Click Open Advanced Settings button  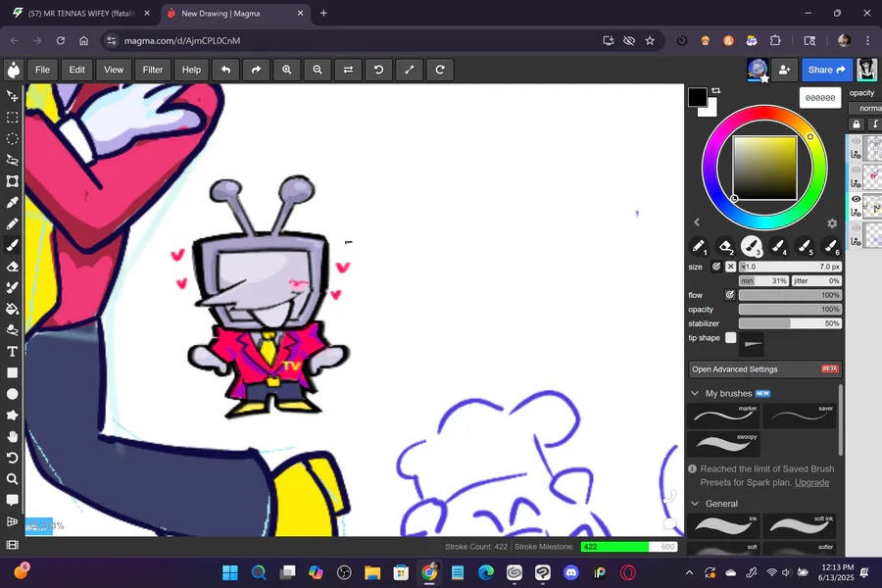[765, 369]
